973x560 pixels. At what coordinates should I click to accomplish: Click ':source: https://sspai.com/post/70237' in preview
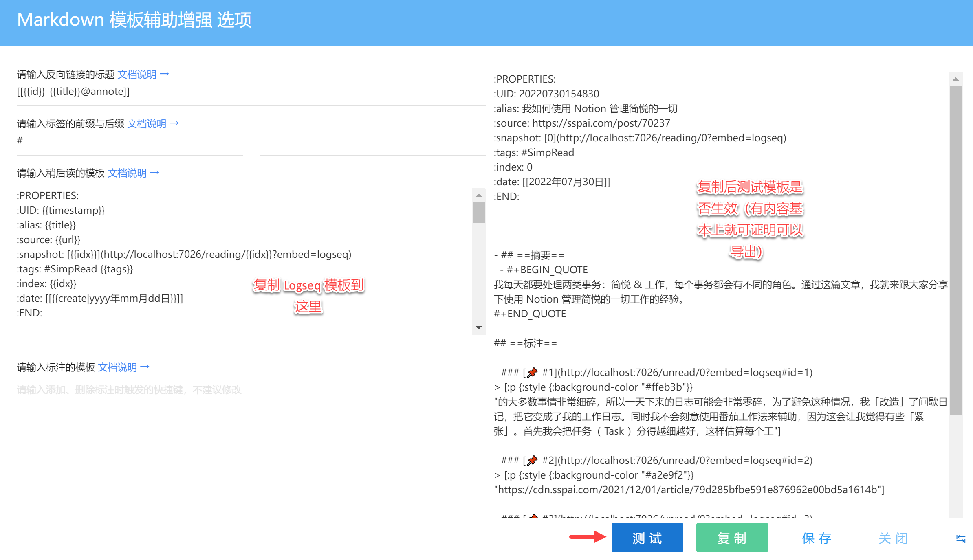582,123
